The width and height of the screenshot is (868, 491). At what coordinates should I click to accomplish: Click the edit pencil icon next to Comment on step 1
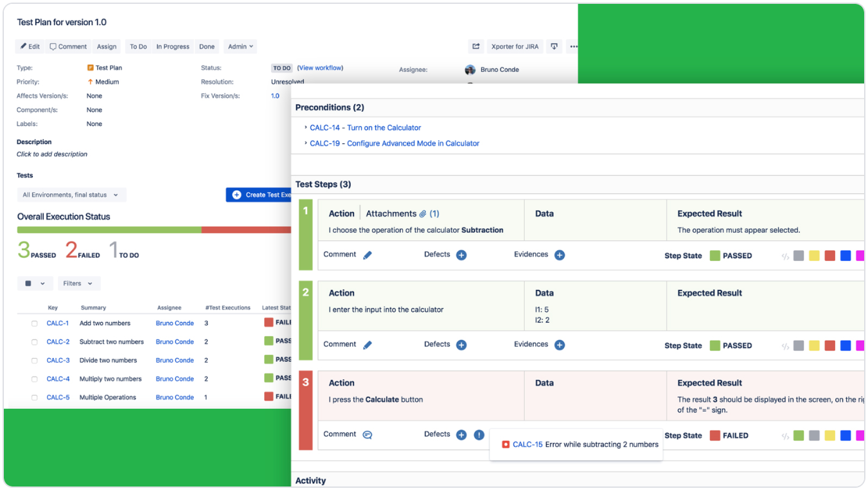click(x=368, y=254)
